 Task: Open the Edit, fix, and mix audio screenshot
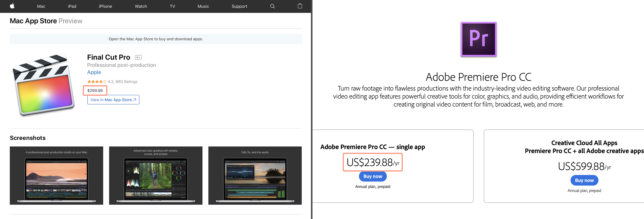point(255,176)
